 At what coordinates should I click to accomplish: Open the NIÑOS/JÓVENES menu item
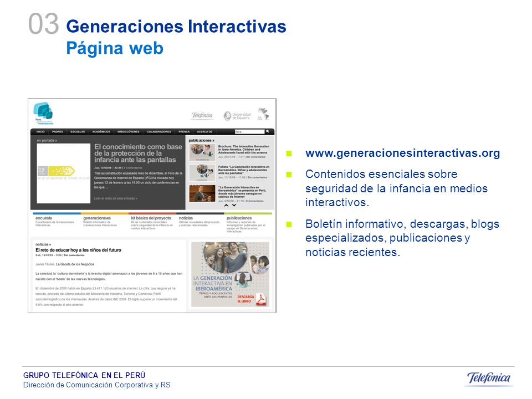pos(128,132)
